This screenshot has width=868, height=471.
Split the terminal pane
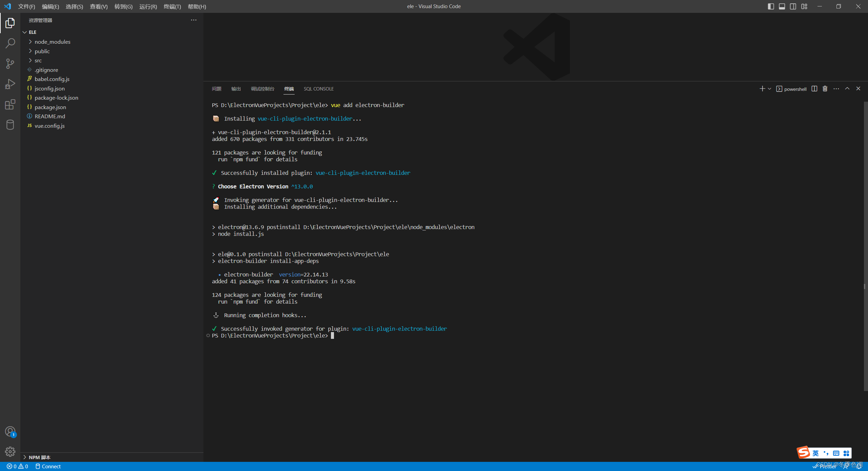(814, 88)
